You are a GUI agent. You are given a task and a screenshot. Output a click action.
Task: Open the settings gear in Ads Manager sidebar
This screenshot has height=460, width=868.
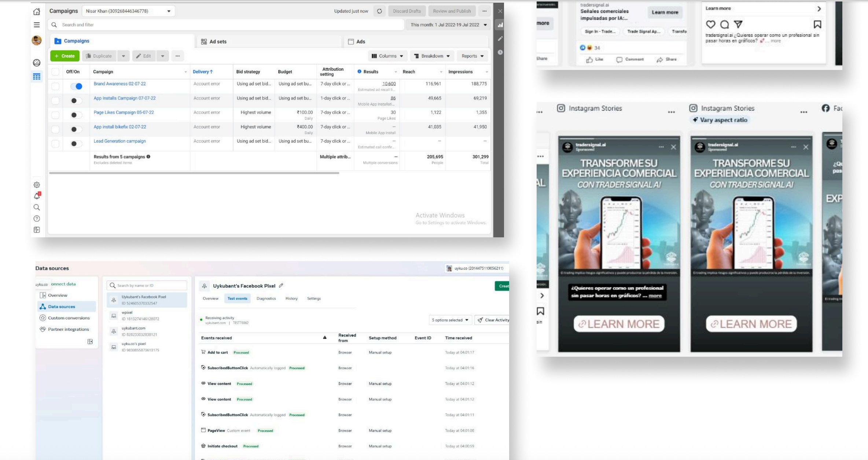click(37, 185)
